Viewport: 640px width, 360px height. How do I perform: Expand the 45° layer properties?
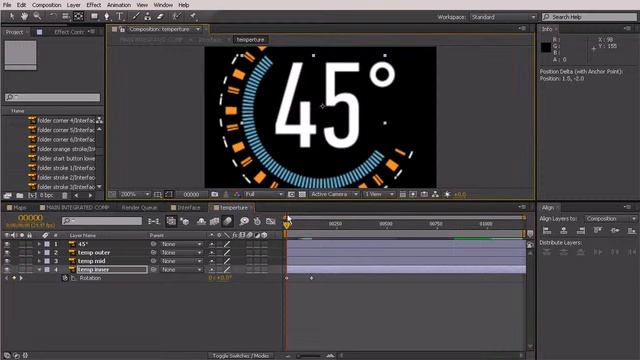[40, 244]
